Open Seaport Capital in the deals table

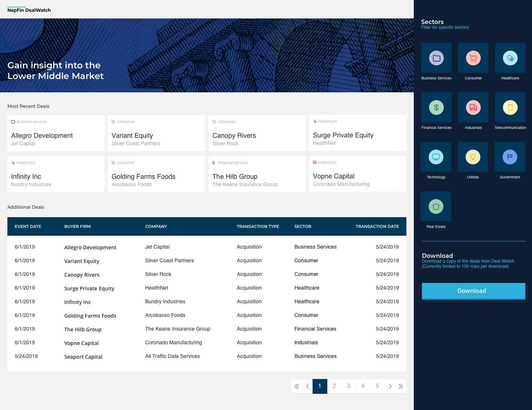[83, 357]
